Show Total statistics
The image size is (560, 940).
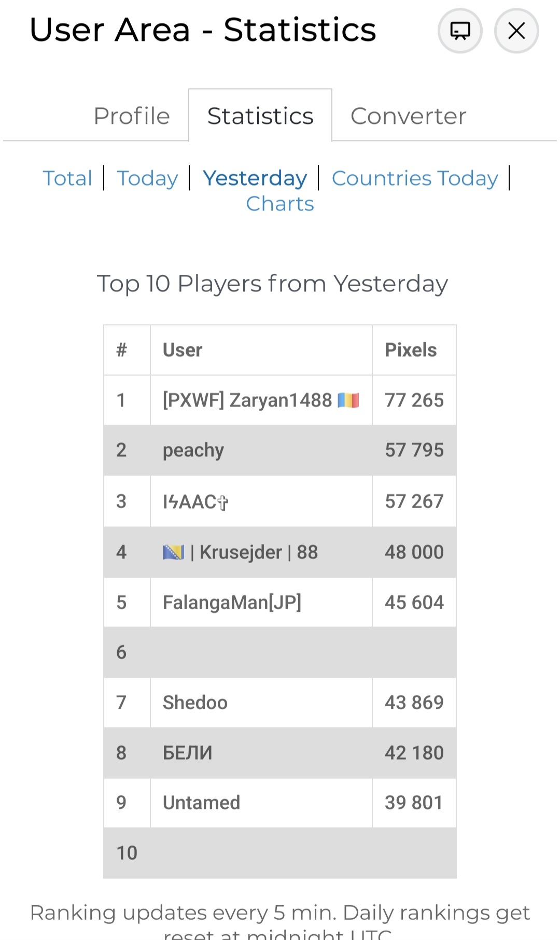67,178
